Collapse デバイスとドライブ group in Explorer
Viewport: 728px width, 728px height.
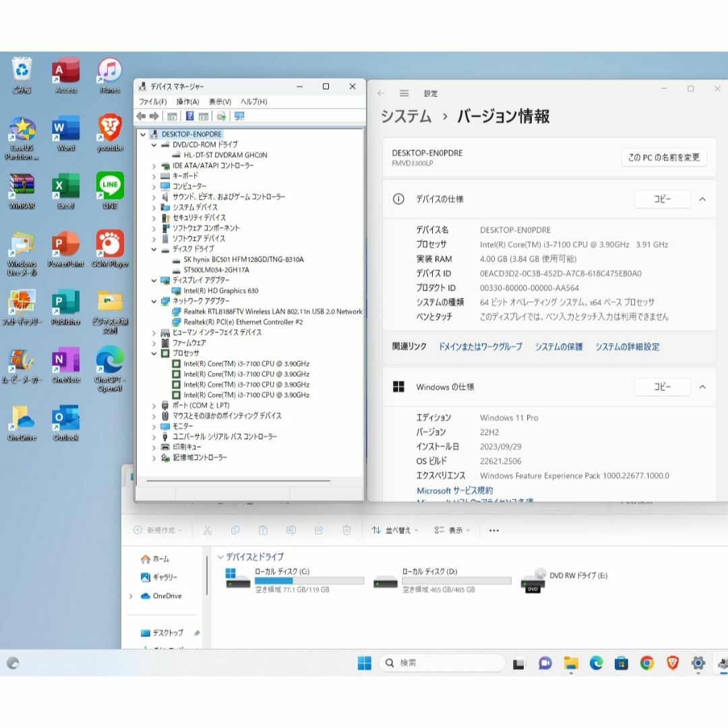(220, 557)
